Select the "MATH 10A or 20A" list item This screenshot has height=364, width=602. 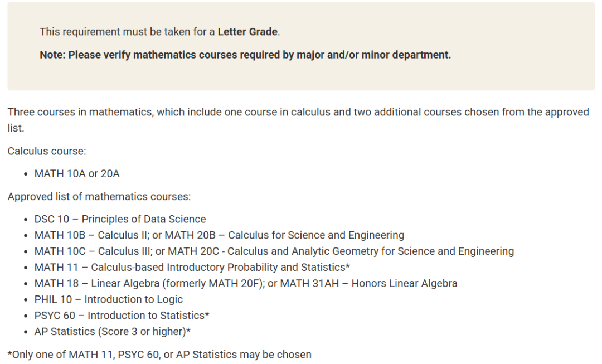pos(77,174)
